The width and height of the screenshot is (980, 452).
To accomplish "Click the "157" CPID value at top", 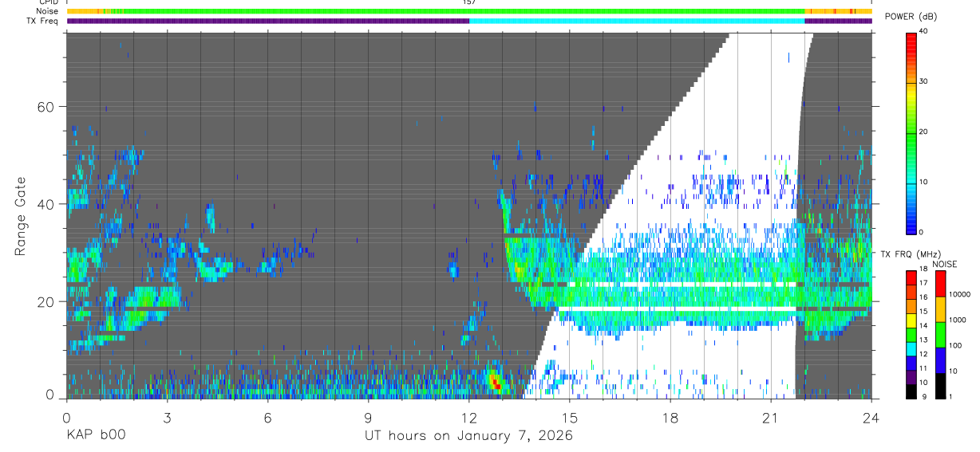I will click(x=468, y=2).
